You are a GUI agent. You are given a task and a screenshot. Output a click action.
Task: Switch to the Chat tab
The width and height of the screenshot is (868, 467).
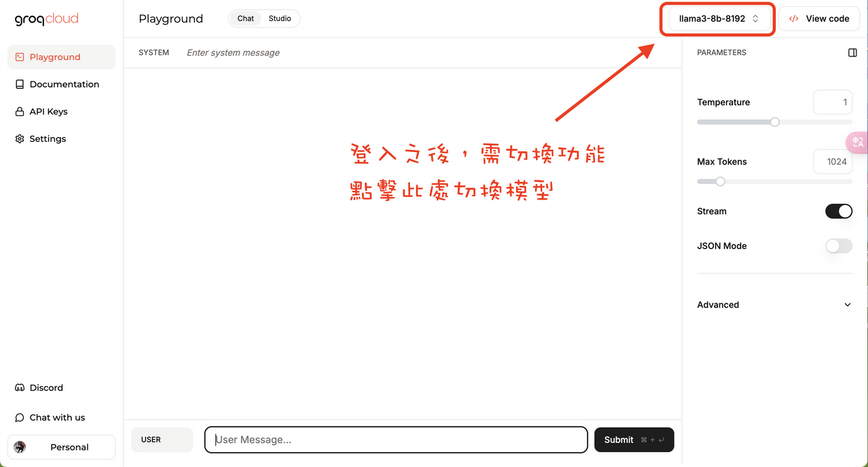click(246, 18)
